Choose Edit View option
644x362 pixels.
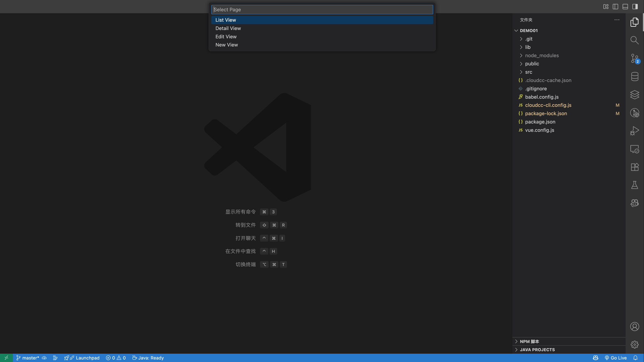226,37
